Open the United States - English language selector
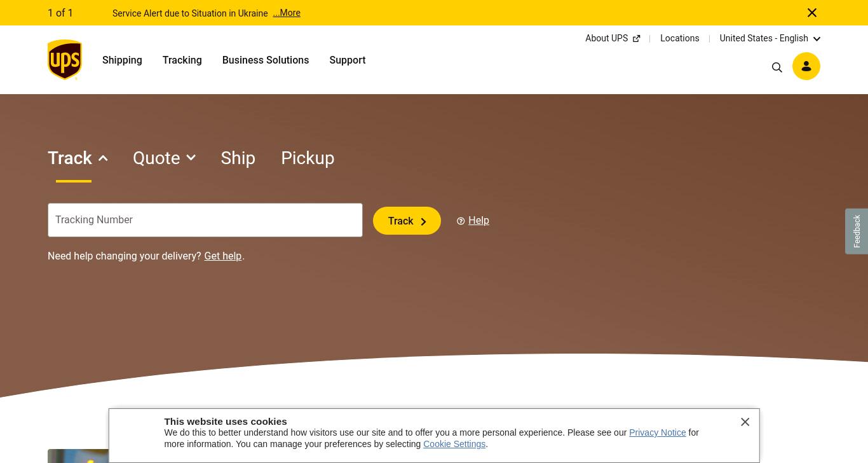This screenshot has width=868, height=463. (770, 38)
